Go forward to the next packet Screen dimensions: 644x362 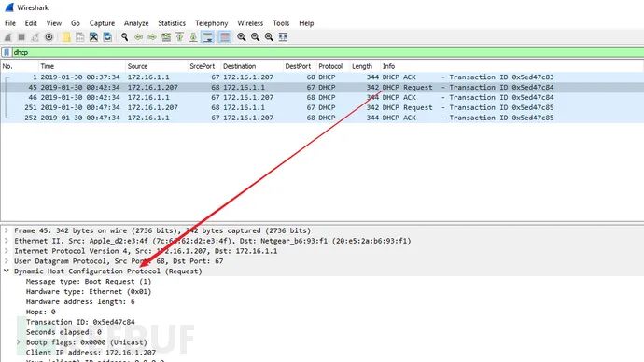click(152, 37)
